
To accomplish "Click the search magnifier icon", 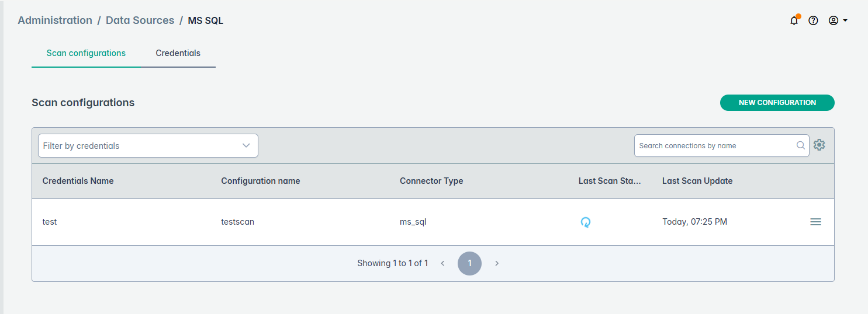I will click(801, 145).
